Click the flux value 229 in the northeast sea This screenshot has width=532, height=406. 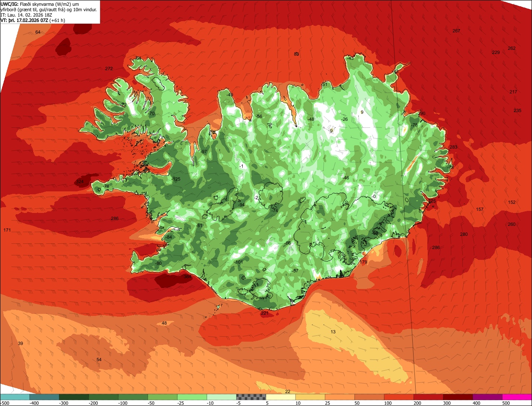496,52
